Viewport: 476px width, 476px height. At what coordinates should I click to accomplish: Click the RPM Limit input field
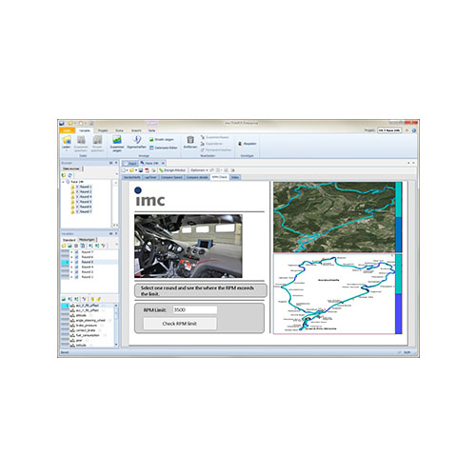click(195, 309)
